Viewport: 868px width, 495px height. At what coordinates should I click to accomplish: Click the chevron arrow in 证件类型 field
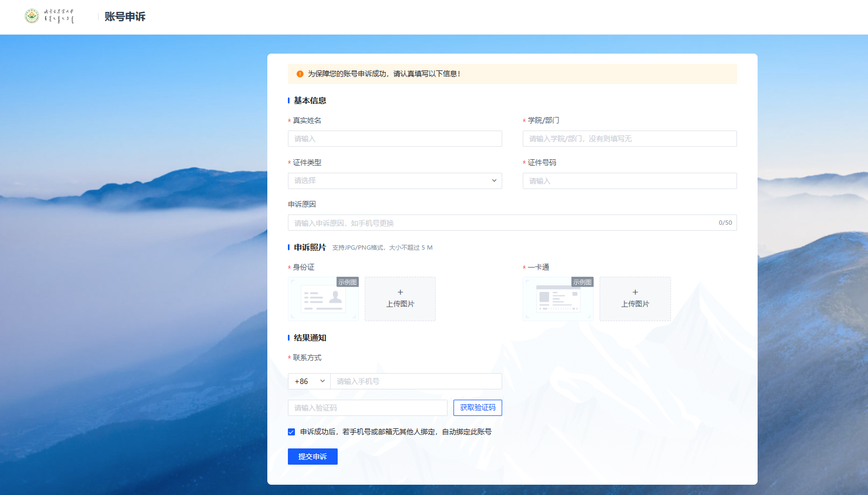[x=494, y=181]
